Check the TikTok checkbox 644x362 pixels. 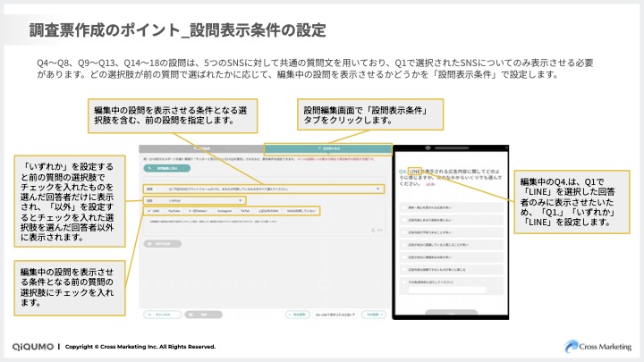237,211
